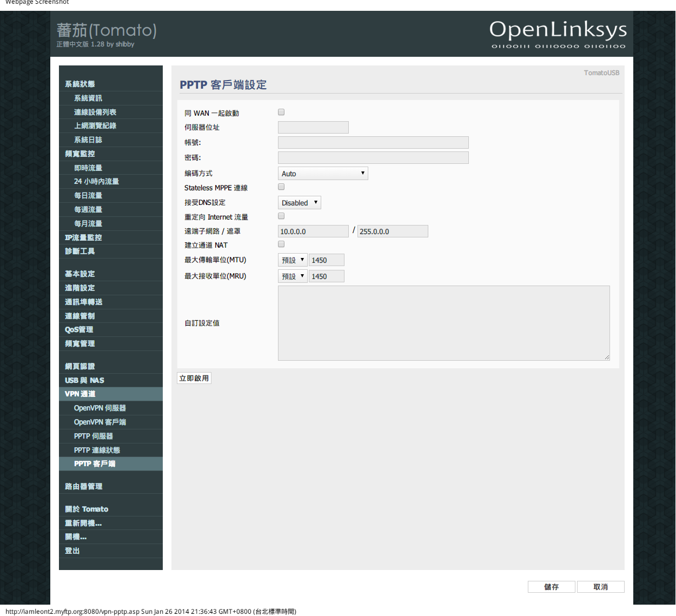Open 診斷工具 section
The height and width of the screenshot is (616, 676).
point(111,251)
